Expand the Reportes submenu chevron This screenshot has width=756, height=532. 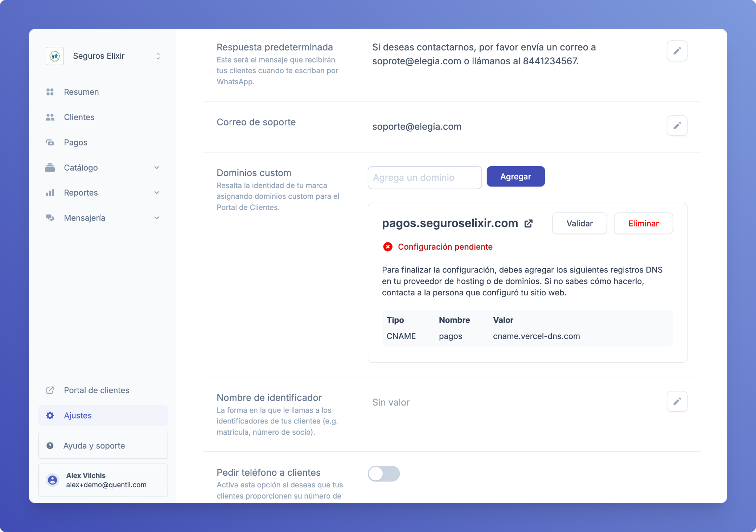(157, 193)
